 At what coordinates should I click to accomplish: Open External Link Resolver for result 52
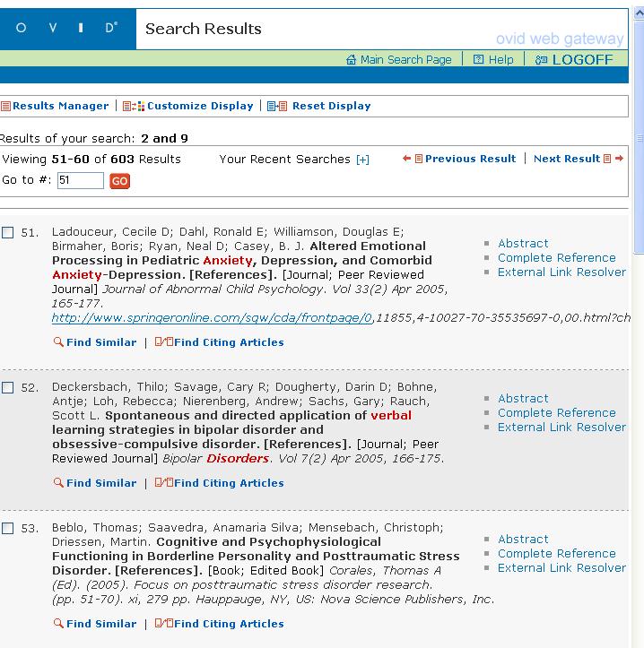561,427
